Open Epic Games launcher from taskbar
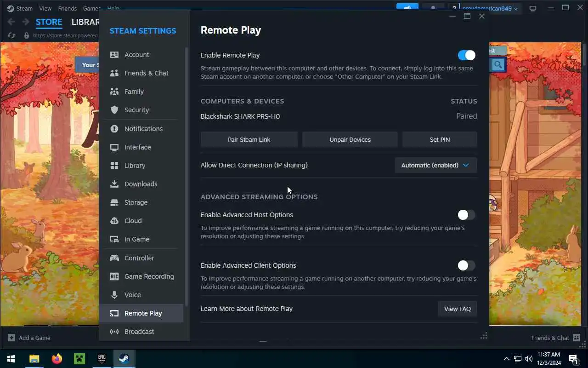The image size is (588, 368). (102, 358)
